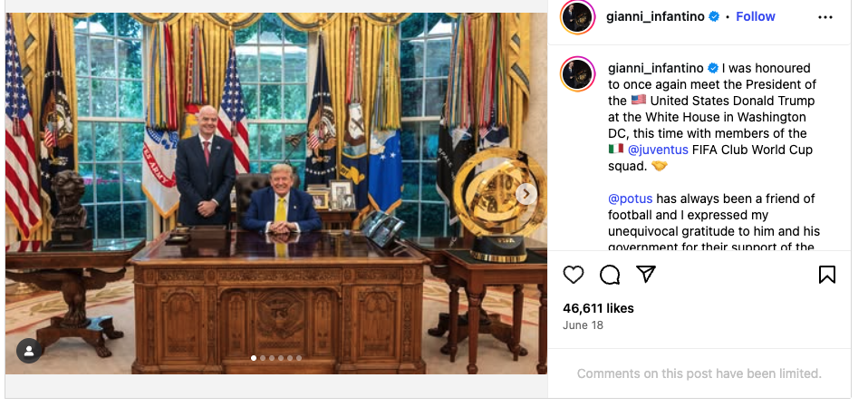Screen dimensions: 868x407
Task: Like the post with heart icon
Action: pos(573,274)
